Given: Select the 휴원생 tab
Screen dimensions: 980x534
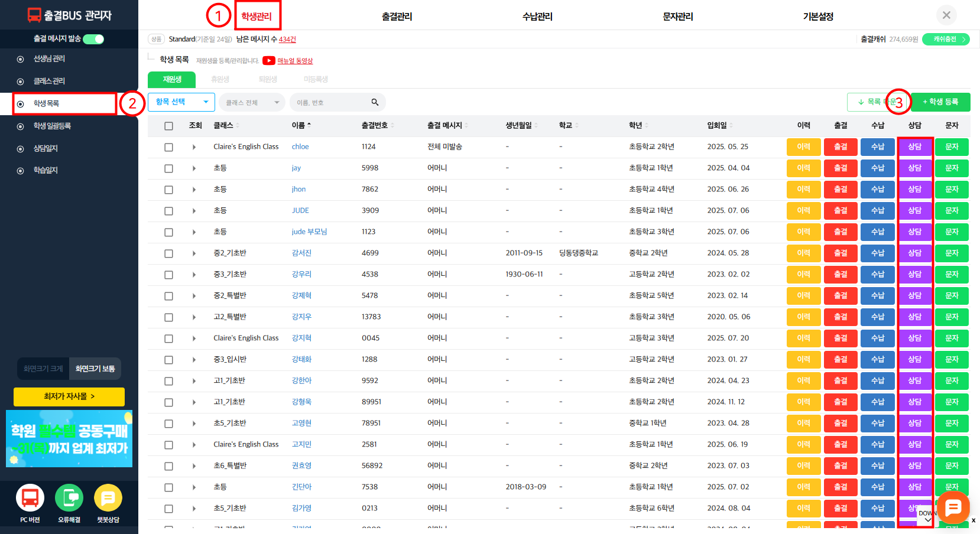Looking at the screenshot, I should [x=220, y=79].
